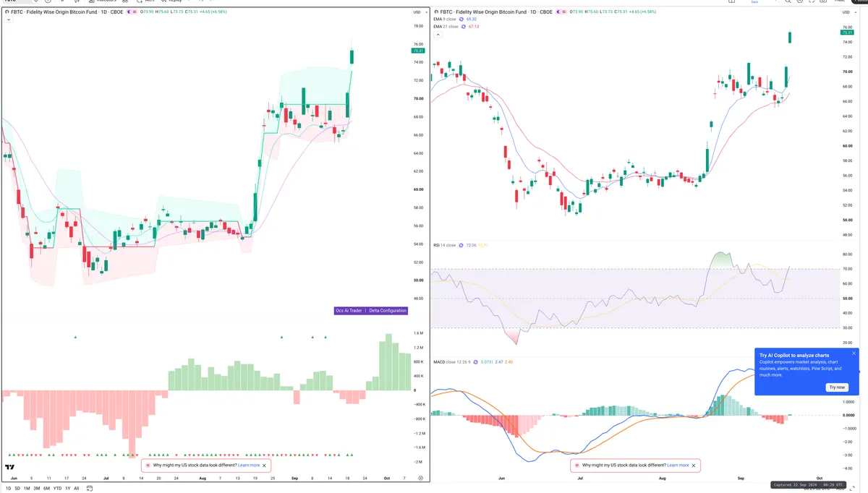Select the 1M time range
The width and height of the screenshot is (868, 493).
27,489
